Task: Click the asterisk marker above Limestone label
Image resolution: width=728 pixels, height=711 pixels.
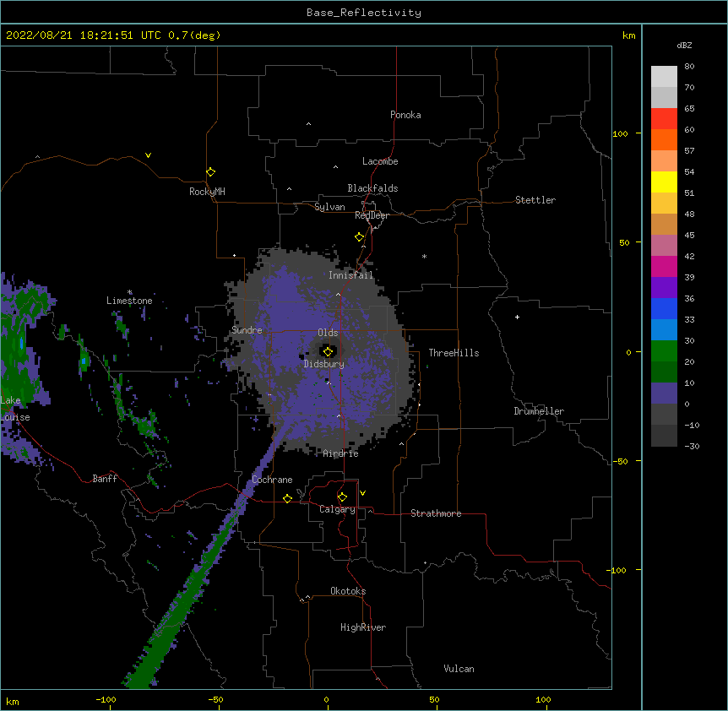Action: point(129,292)
